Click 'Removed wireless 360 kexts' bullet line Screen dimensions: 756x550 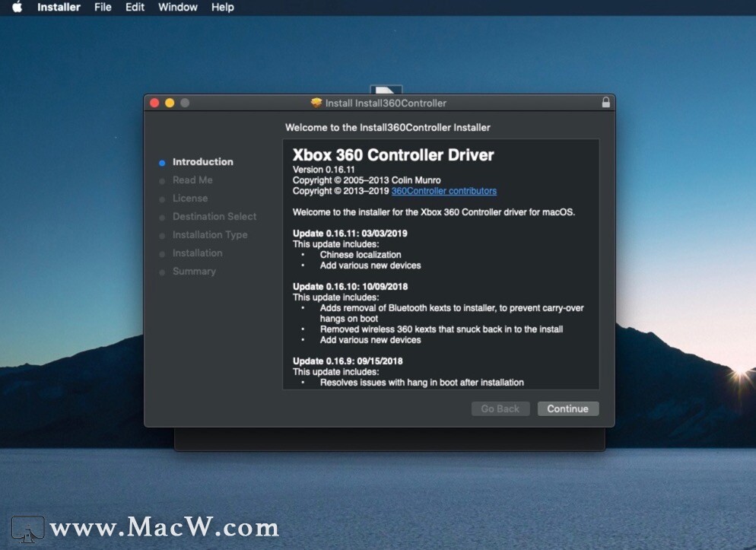tap(442, 329)
